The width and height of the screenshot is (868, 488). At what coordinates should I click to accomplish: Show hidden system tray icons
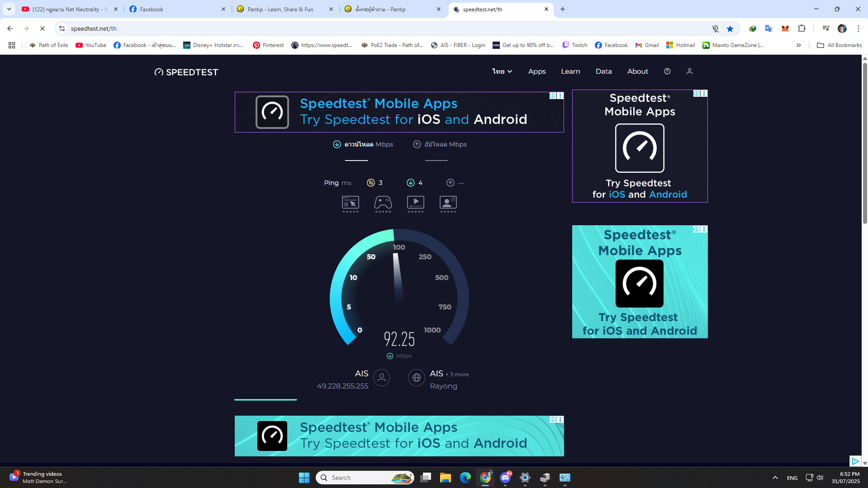coord(775,478)
